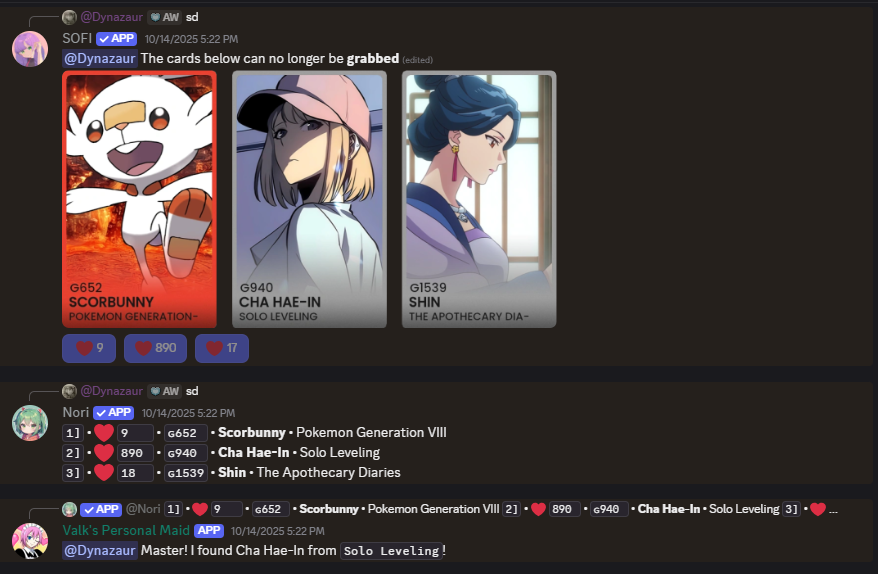
Task: Click the heart 17 grab button
Action: point(222,348)
